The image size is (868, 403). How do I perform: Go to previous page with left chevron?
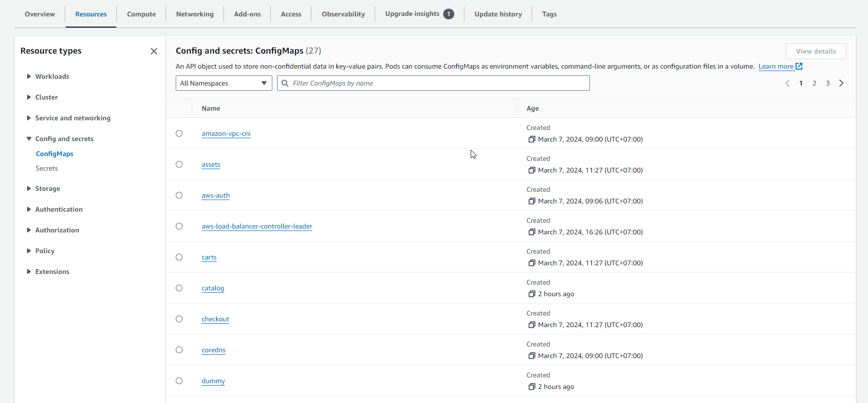point(787,83)
